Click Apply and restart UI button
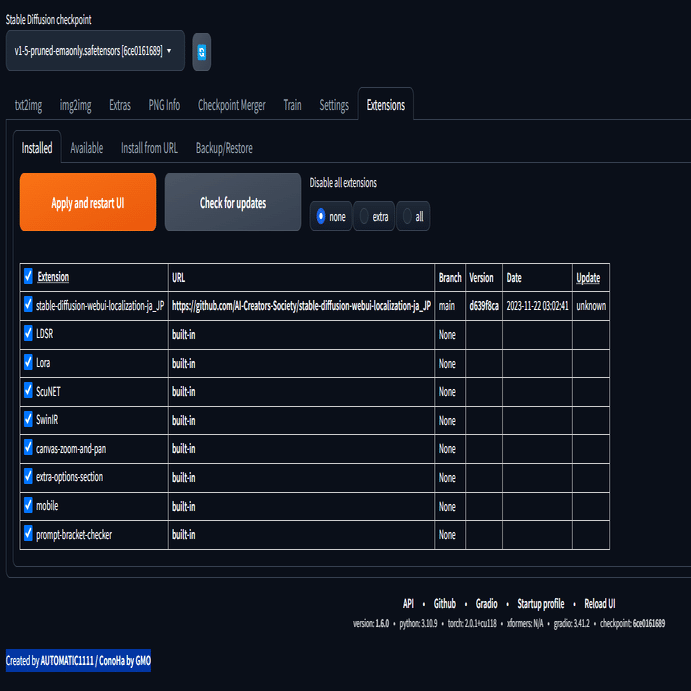Image resolution: width=691 pixels, height=691 pixels. point(88,202)
